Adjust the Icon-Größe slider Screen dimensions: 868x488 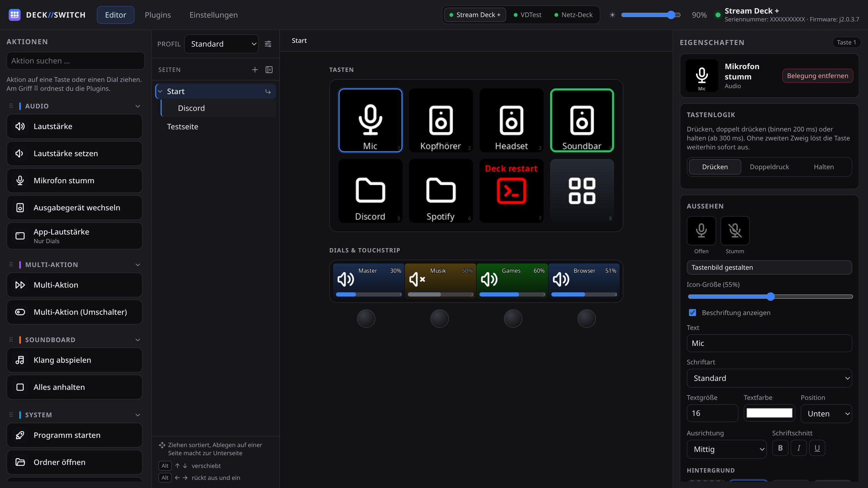pyautogui.click(x=770, y=297)
